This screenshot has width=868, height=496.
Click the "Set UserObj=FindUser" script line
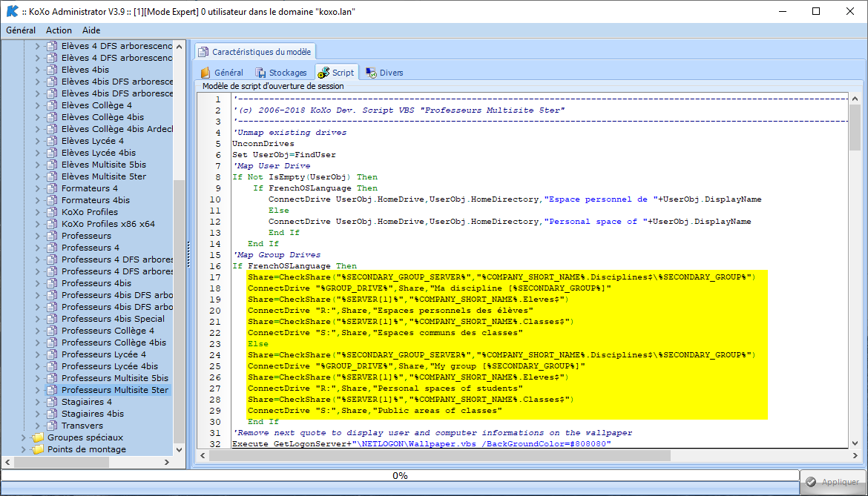pos(284,155)
